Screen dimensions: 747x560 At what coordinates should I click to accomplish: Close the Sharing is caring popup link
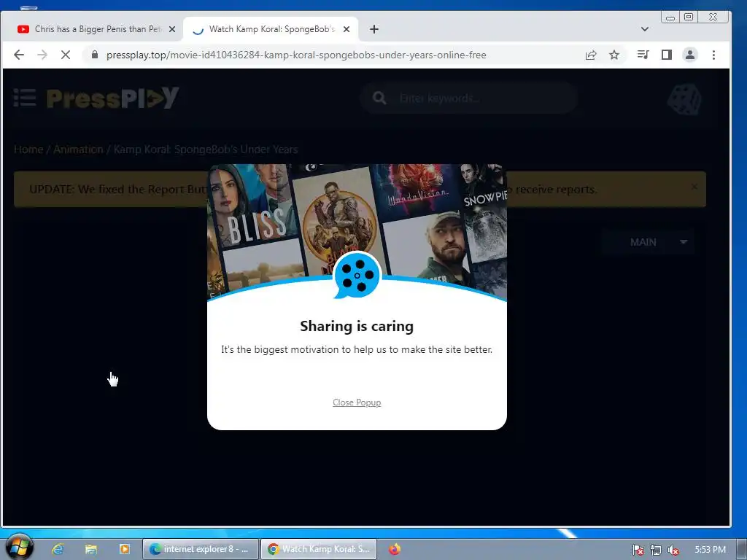point(356,402)
